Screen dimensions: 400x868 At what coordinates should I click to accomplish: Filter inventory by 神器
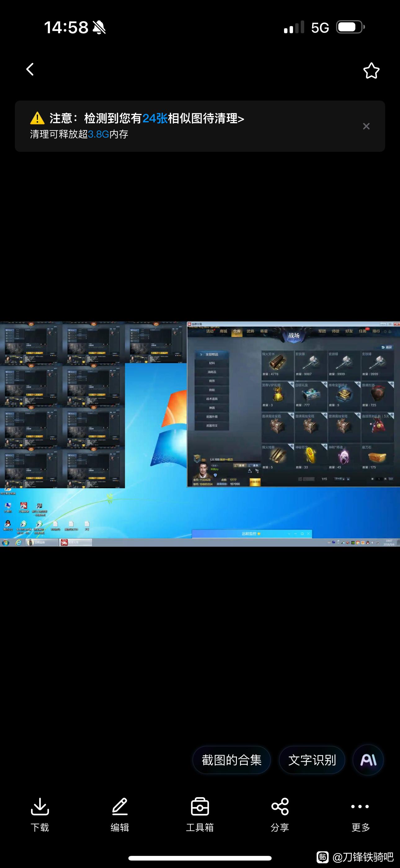coord(212,408)
